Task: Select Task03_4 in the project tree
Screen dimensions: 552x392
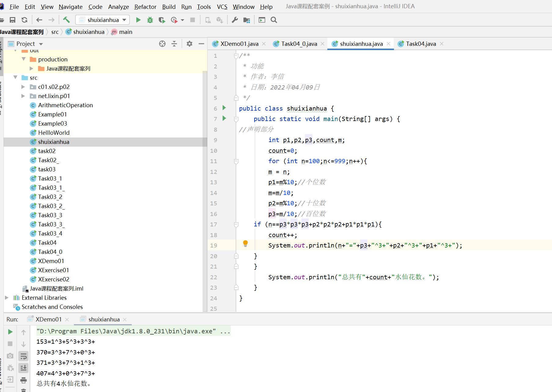Action: pos(50,233)
